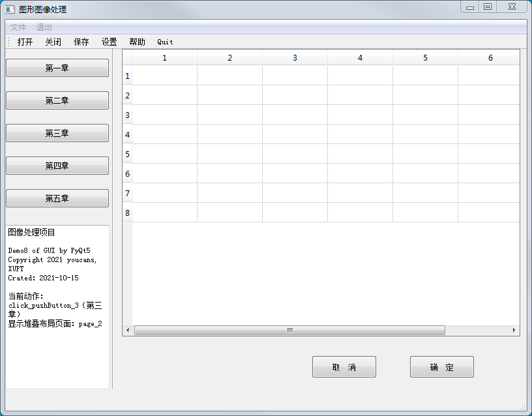Click the window resize grip corner
Image resolution: width=532 pixels, height=416 pixels.
523,407
